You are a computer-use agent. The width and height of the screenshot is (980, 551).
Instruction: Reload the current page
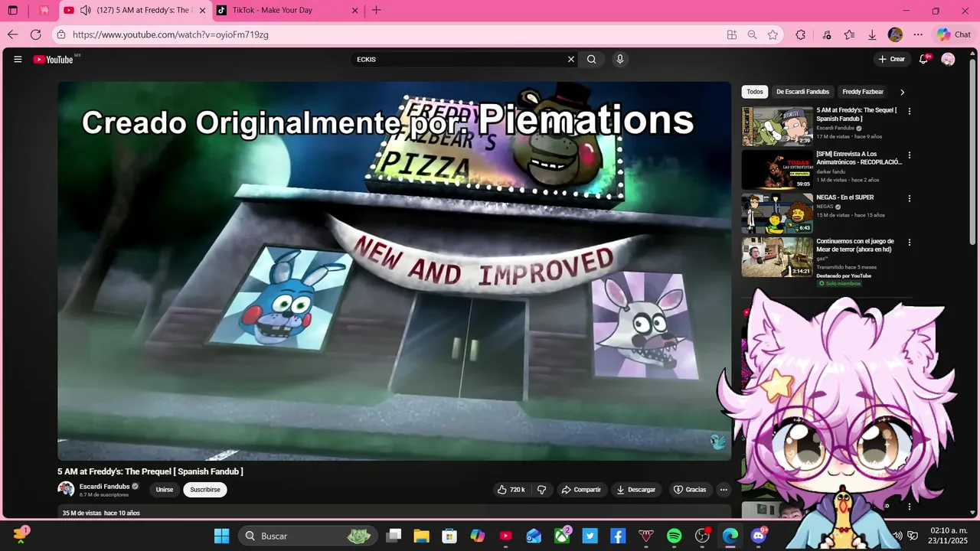click(x=36, y=34)
